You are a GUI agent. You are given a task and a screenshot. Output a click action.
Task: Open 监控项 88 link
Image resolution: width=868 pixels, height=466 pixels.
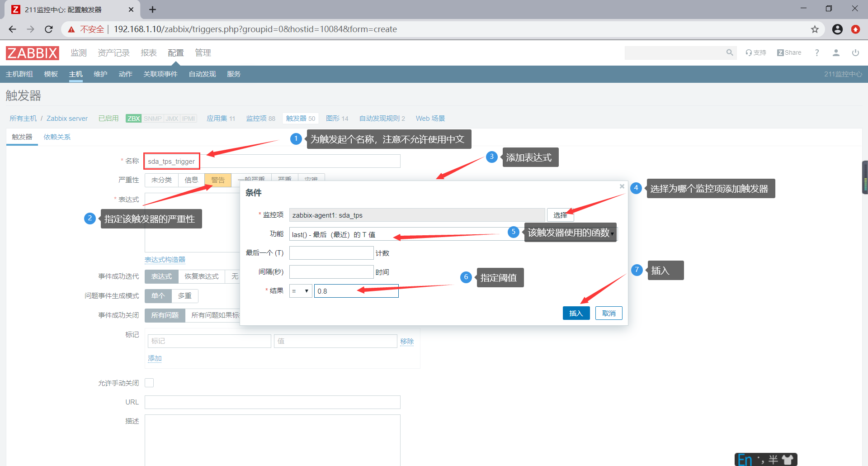pyautogui.click(x=260, y=119)
